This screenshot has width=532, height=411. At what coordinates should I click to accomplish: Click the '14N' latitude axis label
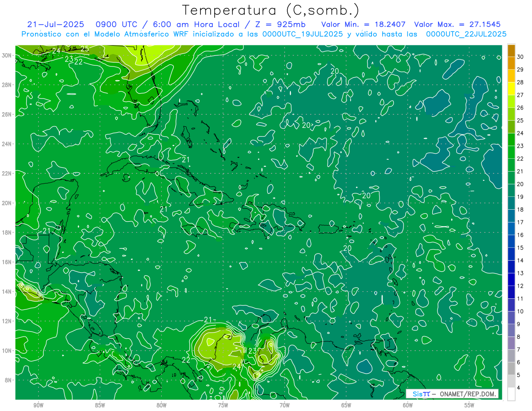coord(7,292)
